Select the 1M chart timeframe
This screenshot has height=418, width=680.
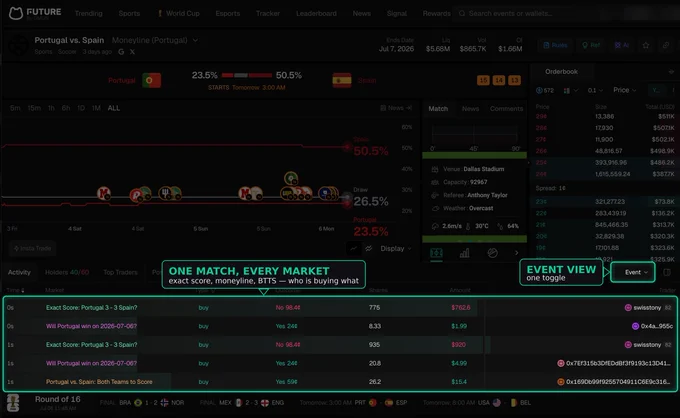pyautogui.click(x=96, y=108)
